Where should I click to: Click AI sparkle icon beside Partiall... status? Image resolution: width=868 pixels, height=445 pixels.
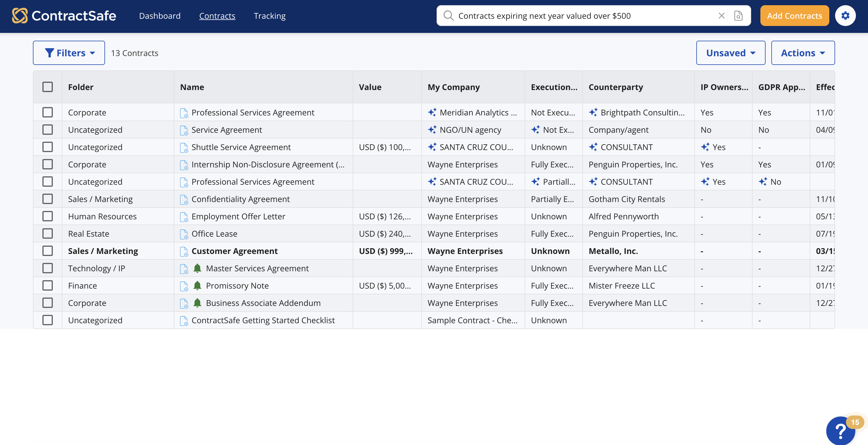coord(535,181)
